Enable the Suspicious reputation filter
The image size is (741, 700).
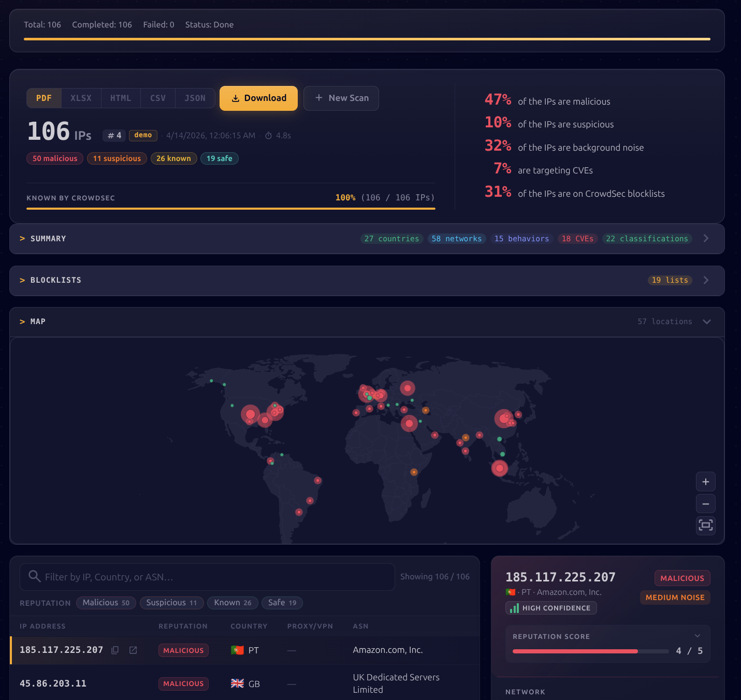click(171, 603)
